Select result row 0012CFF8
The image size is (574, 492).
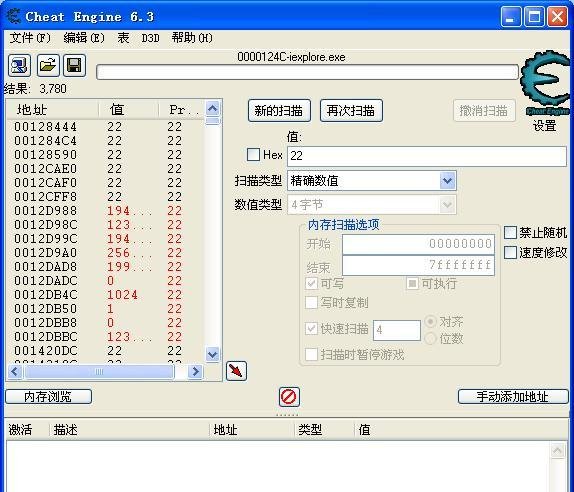click(x=105, y=197)
